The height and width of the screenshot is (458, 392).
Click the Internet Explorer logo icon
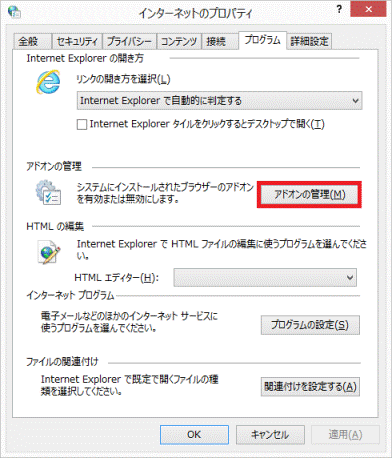pyautogui.click(x=48, y=82)
